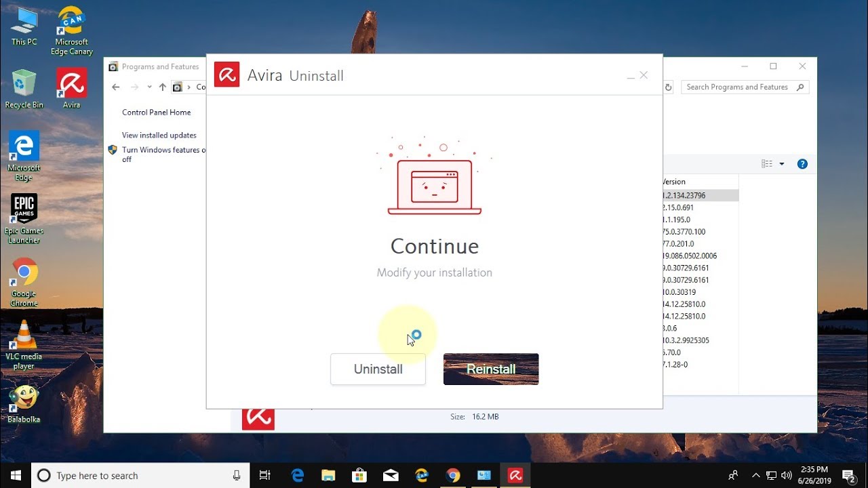Click the Uninstall button in Avira dialog
868x488 pixels.
378,369
